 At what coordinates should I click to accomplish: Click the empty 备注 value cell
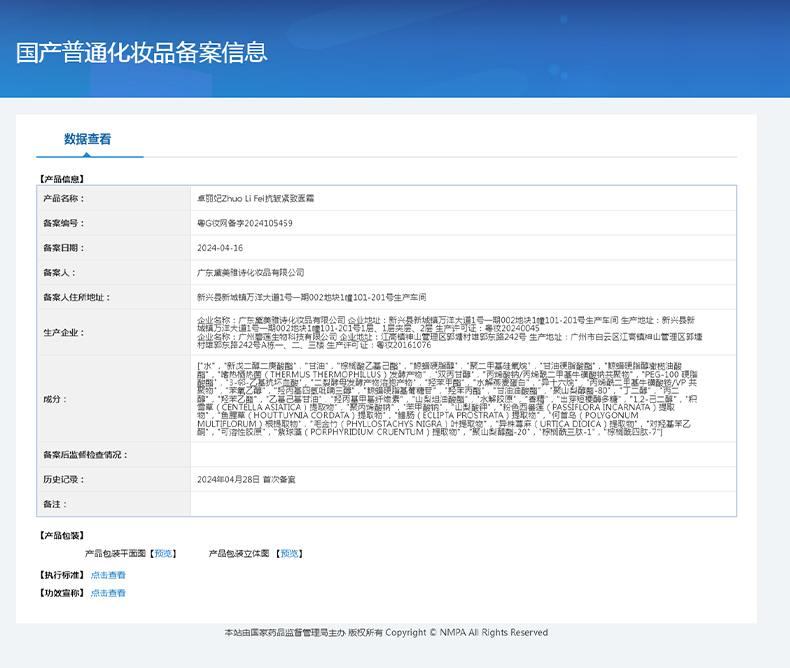462,504
